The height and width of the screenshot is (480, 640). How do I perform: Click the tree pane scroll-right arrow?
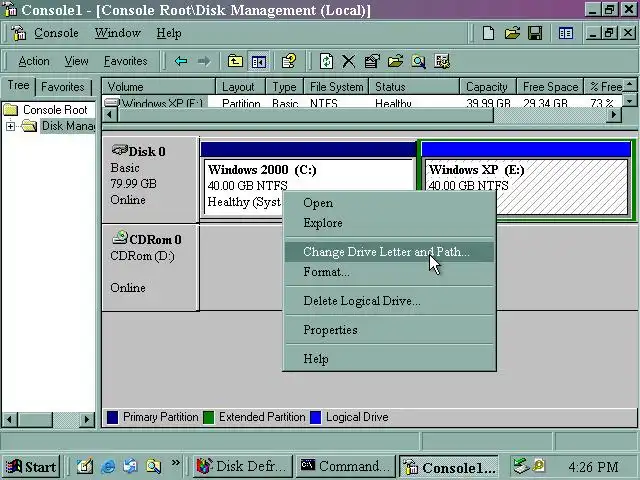(87, 419)
